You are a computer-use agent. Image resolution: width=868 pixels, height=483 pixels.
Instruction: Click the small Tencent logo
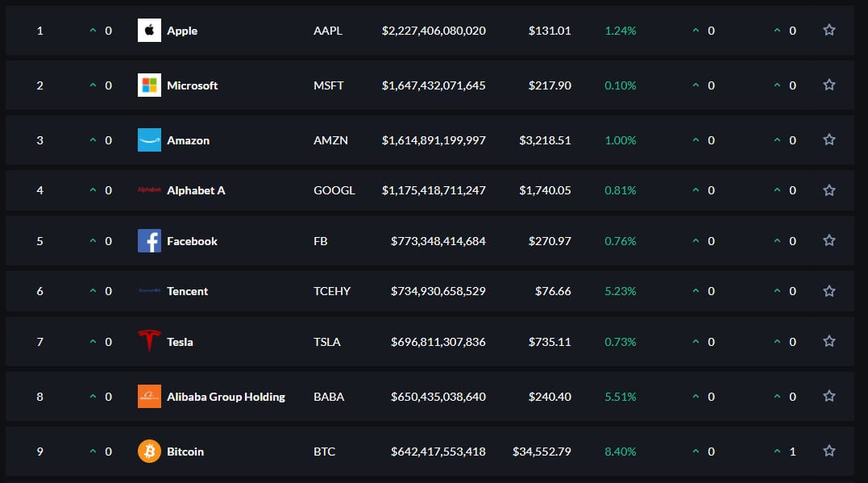click(x=149, y=291)
